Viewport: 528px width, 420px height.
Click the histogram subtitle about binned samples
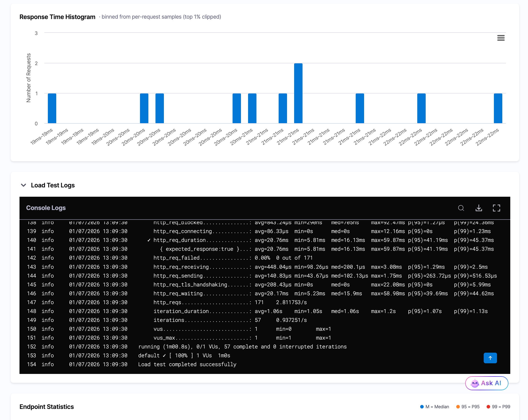[x=160, y=17]
